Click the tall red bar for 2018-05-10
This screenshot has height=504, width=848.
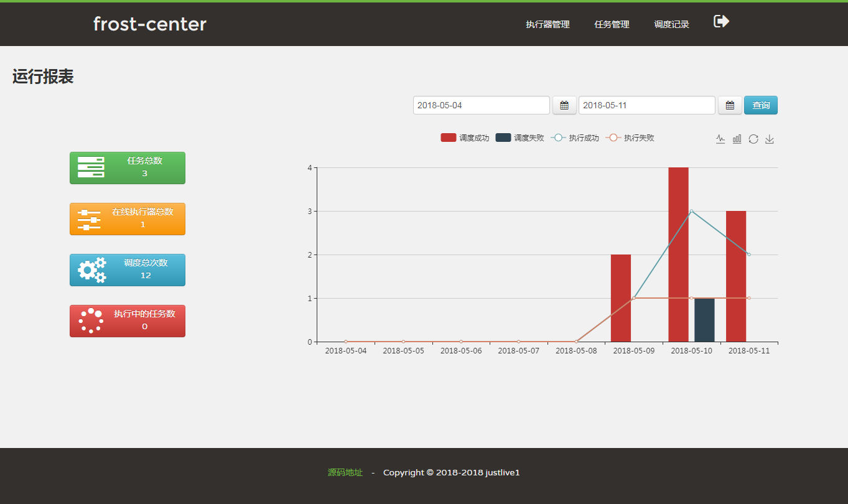(678, 254)
